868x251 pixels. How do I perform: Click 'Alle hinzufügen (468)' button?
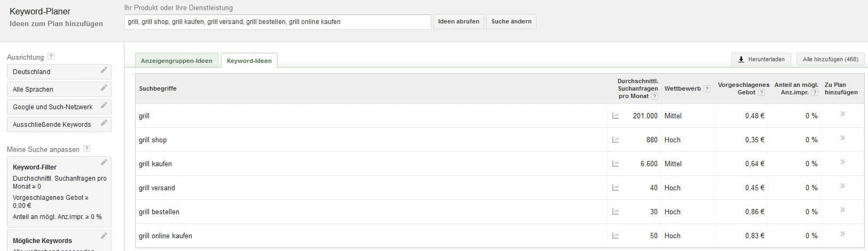[830, 59]
